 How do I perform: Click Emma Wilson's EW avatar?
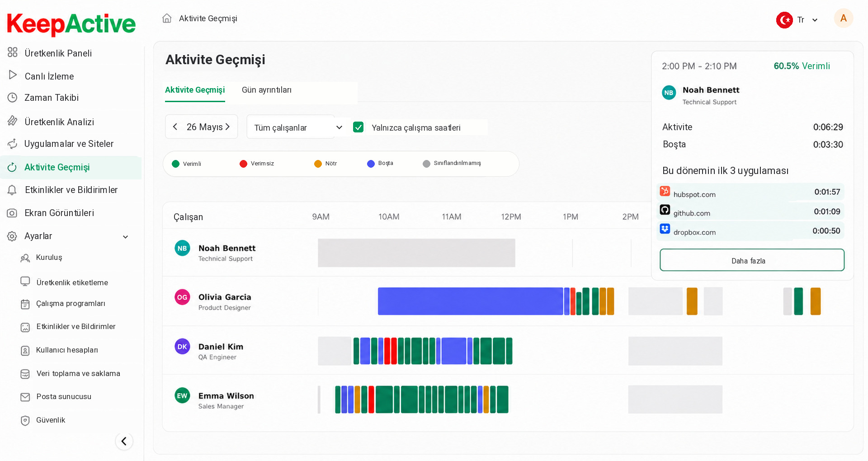[182, 395]
